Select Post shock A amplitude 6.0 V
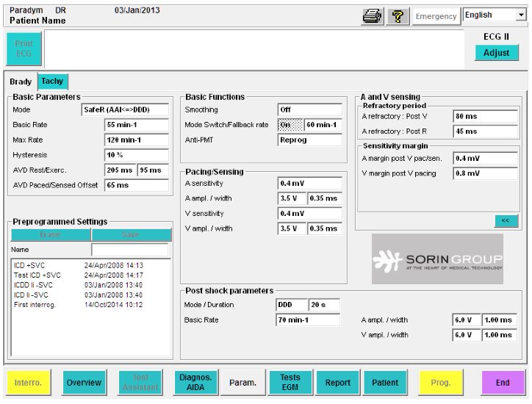The height and width of the screenshot is (404, 532). pyautogui.click(x=467, y=320)
